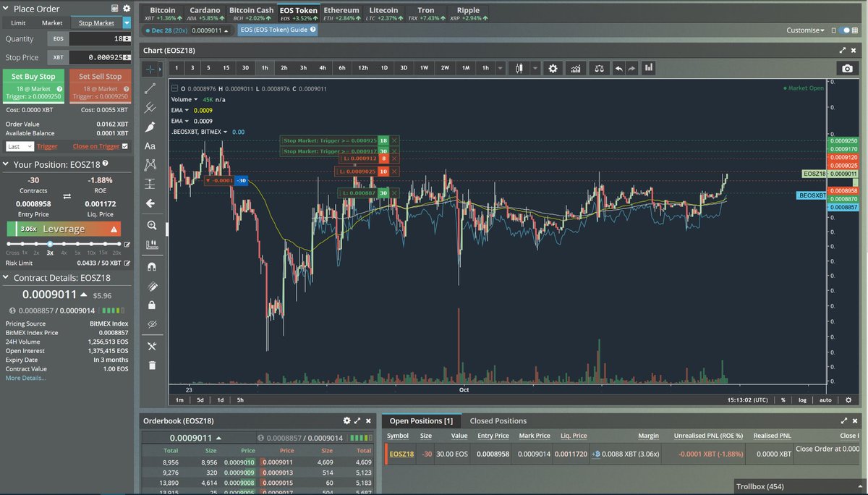Screen dimensions: 868x495
Task: Toggle percent scale on chart
Action: pos(783,399)
